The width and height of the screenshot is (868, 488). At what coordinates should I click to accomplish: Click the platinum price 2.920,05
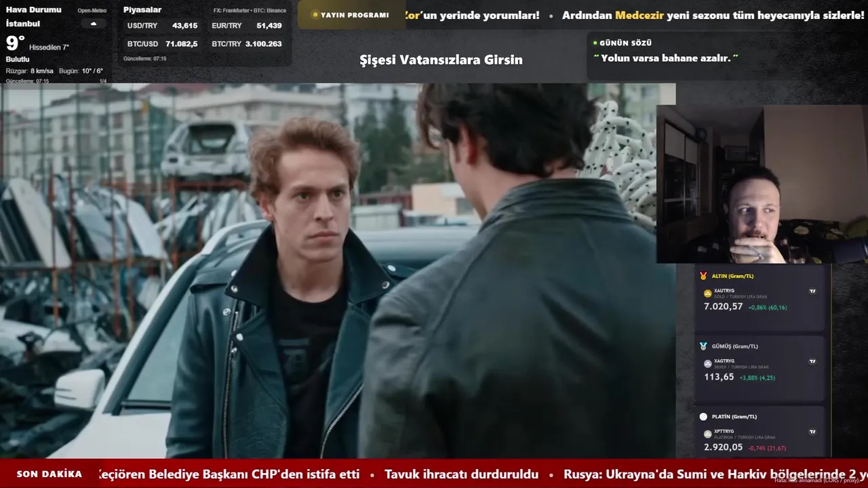coord(723,447)
